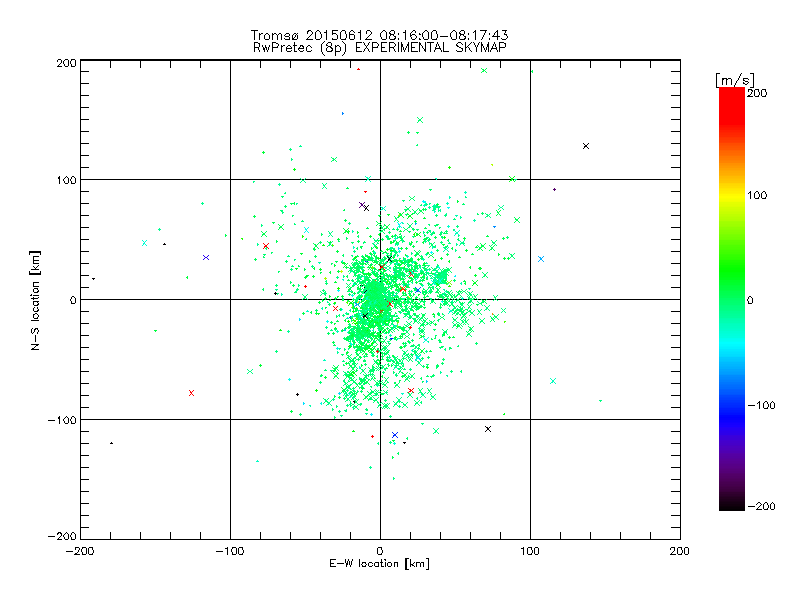The width and height of the screenshot is (800, 600).
Task: Click the color bar tick label '-200'
Action: point(761,506)
